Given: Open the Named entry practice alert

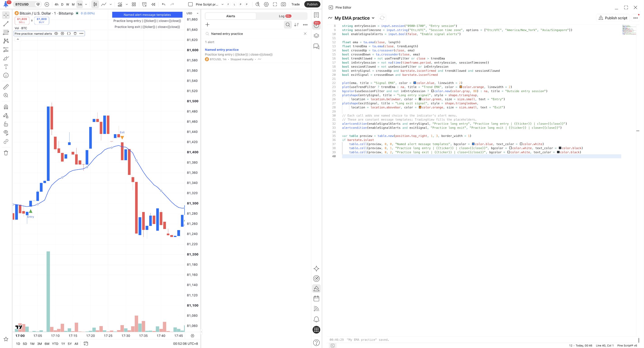Looking at the screenshot, I should coord(256,54).
